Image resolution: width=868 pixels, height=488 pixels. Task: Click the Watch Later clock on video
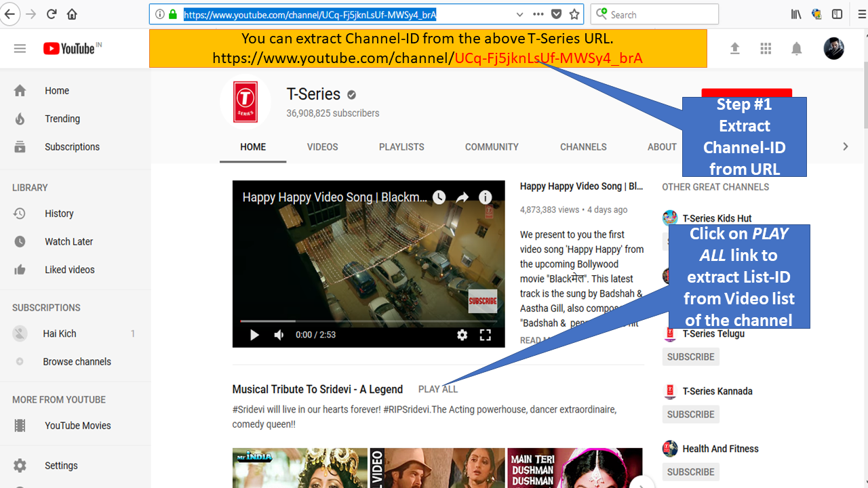pyautogui.click(x=439, y=197)
